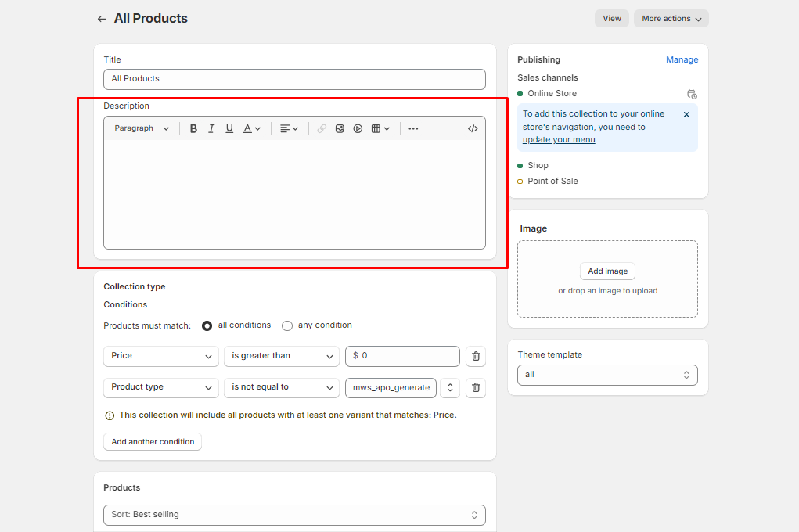Click the insert image icon in editor
Image resolution: width=799 pixels, height=532 pixels.
click(340, 128)
